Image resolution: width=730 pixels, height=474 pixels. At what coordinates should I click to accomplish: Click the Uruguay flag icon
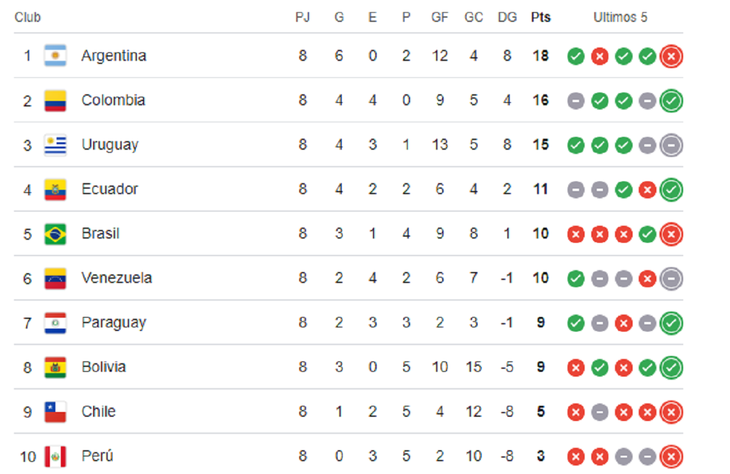[55, 145]
